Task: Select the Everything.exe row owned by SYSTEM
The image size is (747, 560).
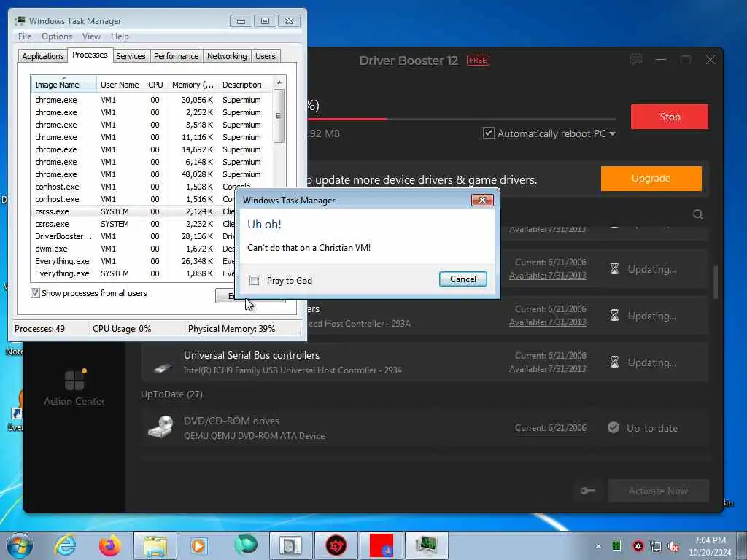Action: click(x=134, y=273)
